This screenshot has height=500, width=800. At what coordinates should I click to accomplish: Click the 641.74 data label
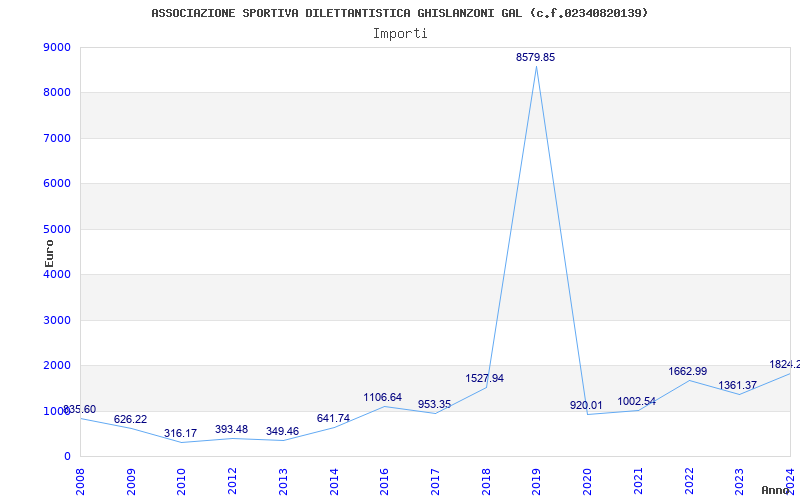point(333,418)
